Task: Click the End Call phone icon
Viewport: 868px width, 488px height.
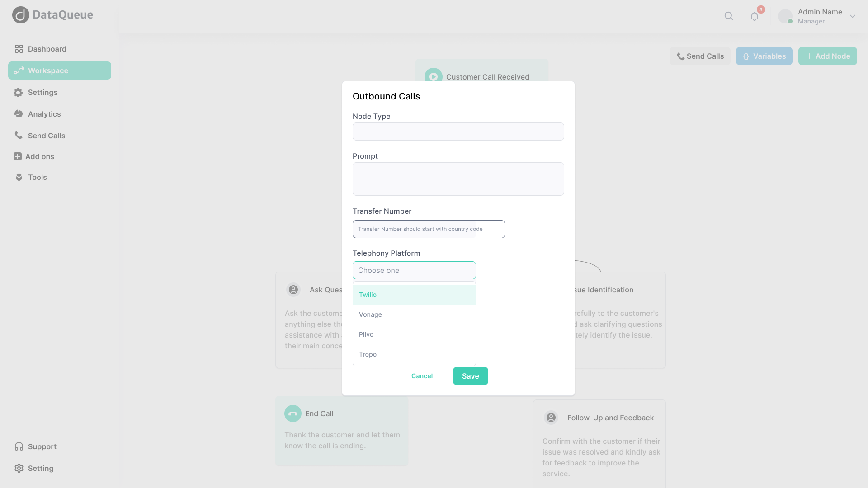Action: coord(293,413)
